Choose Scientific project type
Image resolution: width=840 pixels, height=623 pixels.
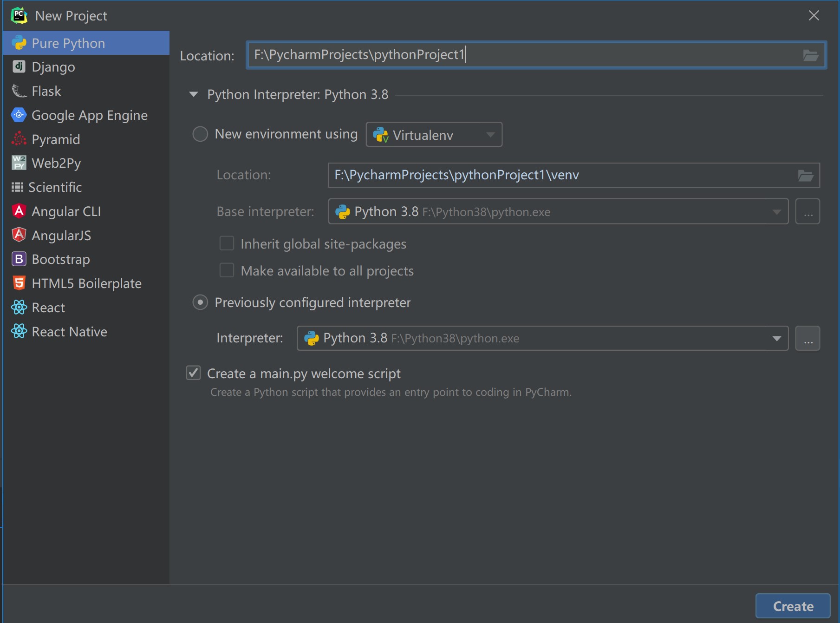[55, 187]
